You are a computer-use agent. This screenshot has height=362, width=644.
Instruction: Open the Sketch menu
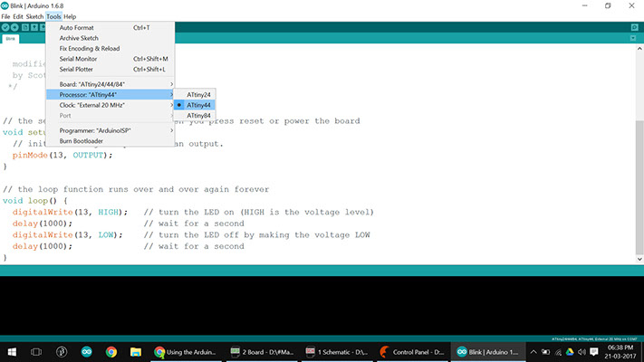pos(34,17)
